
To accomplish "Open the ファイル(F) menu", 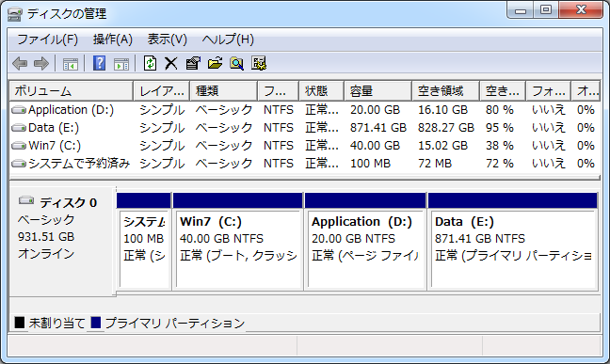I will tap(47, 40).
